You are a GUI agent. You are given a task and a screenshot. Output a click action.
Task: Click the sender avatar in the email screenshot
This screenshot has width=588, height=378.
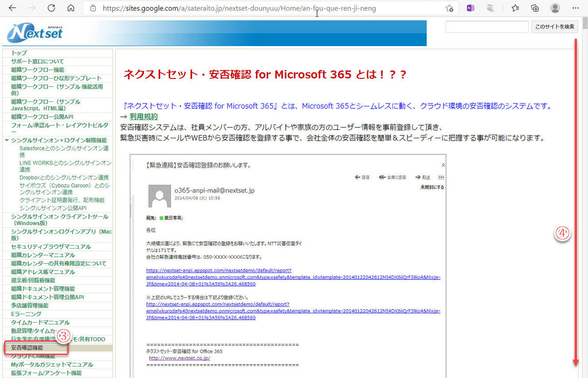(x=160, y=196)
